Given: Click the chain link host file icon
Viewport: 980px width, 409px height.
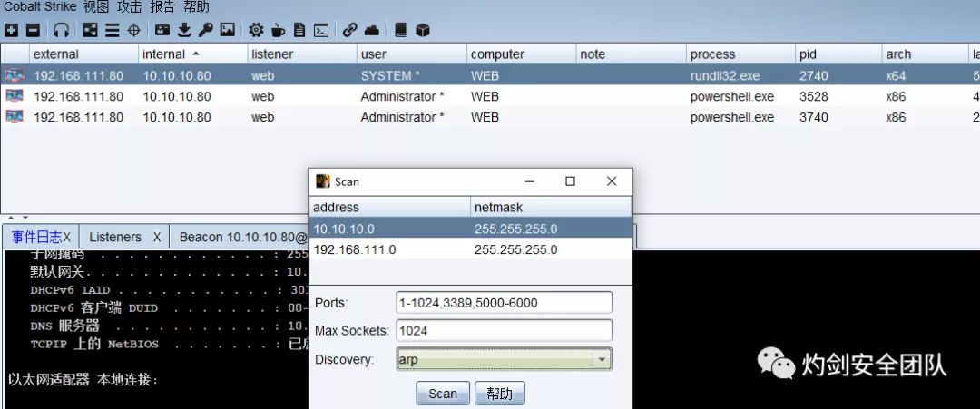Looking at the screenshot, I should tap(350, 29).
